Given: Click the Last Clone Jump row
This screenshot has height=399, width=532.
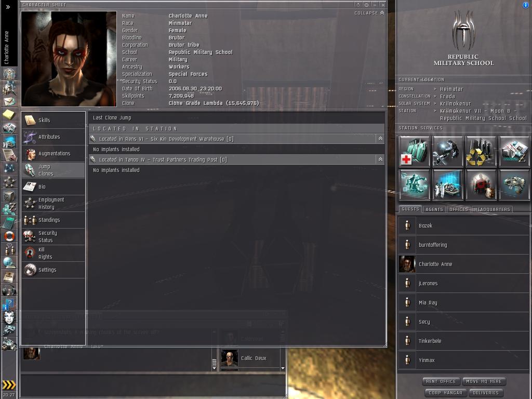Looking at the screenshot, I should [x=236, y=118].
